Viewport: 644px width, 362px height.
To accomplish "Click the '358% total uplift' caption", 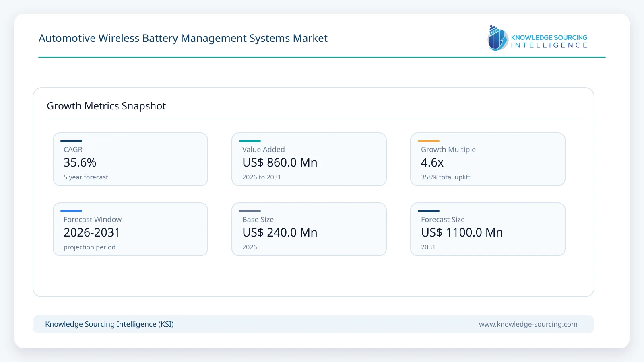I will [x=446, y=177].
